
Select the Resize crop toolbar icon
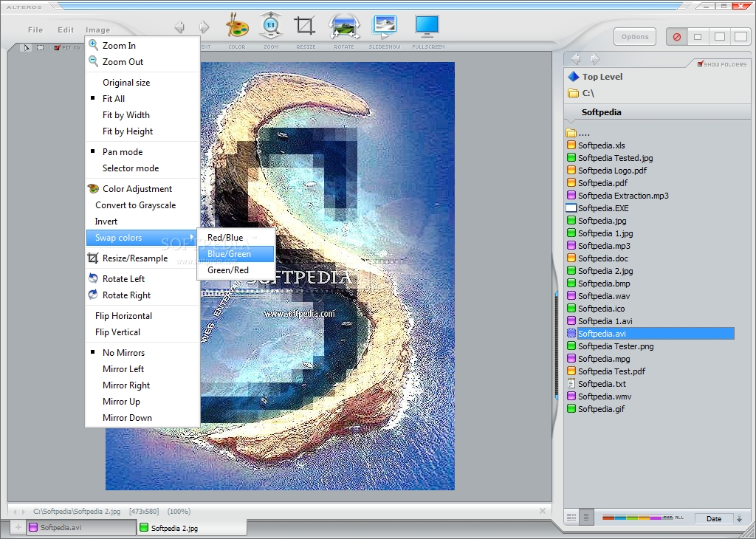[x=305, y=26]
